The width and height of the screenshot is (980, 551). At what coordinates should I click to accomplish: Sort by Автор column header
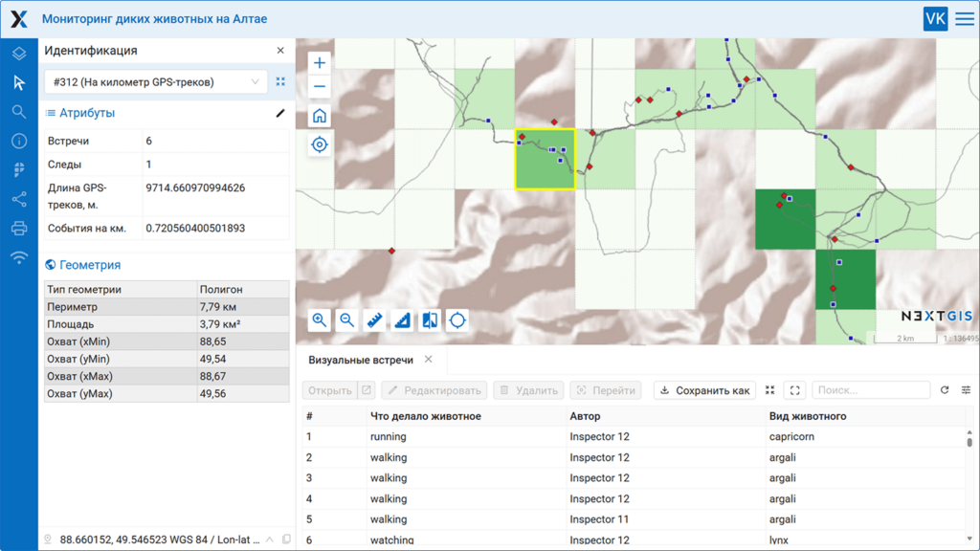coord(665,416)
